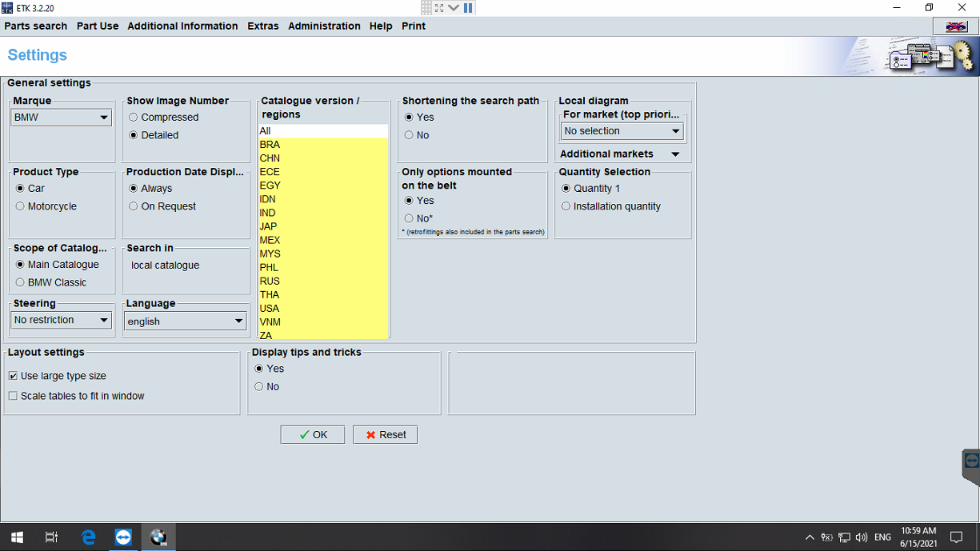Click the TeamViewer side panel tab

click(971, 467)
